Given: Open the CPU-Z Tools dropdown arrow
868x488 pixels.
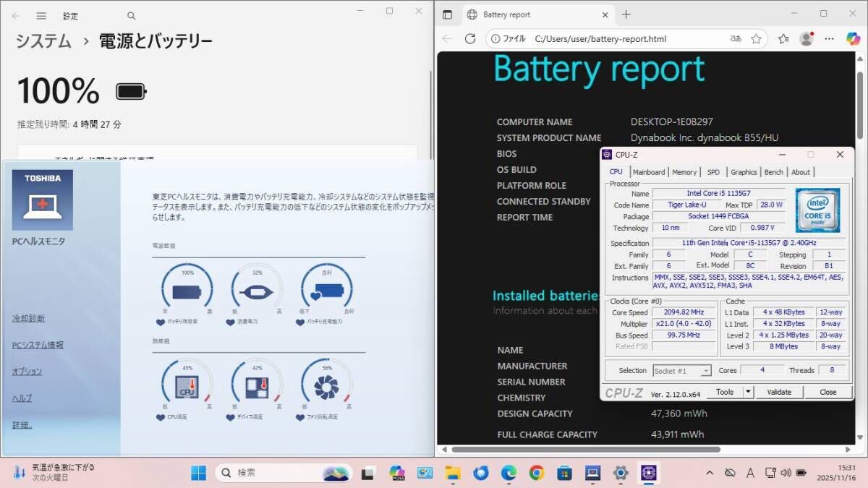Looking at the screenshot, I should (748, 392).
